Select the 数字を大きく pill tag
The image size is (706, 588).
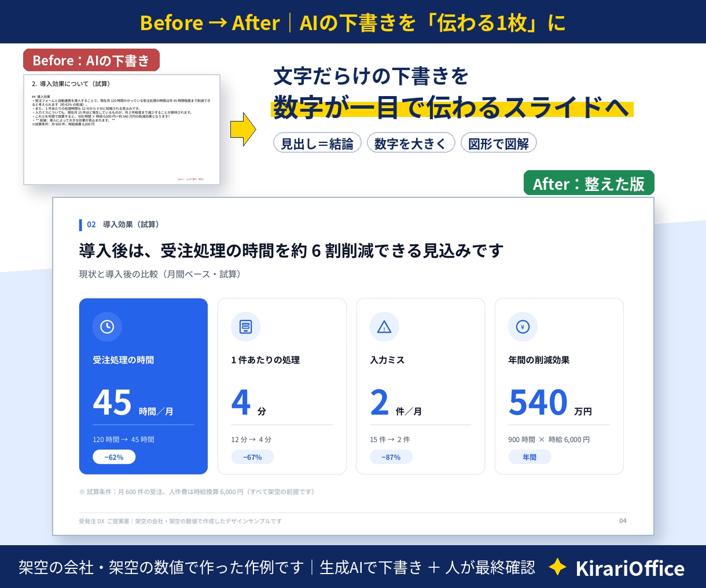tap(411, 143)
